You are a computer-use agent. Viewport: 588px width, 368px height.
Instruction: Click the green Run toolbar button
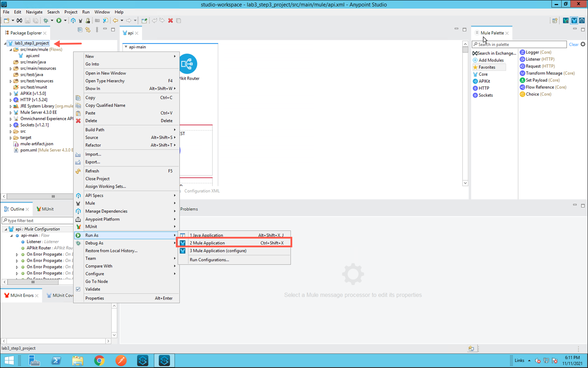59,21
